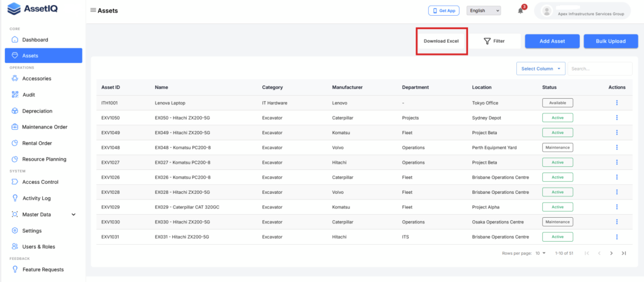This screenshot has height=282, width=644.
Task: Click the Get App button
Action: 443,11
